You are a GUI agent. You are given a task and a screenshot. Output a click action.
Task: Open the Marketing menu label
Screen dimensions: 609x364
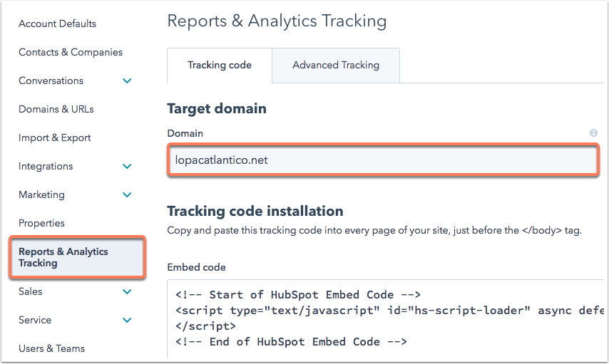41,194
